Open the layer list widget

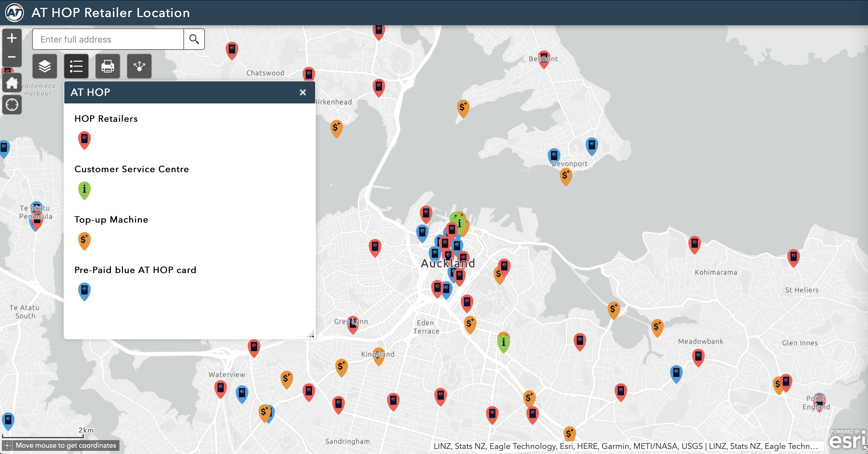click(44, 67)
